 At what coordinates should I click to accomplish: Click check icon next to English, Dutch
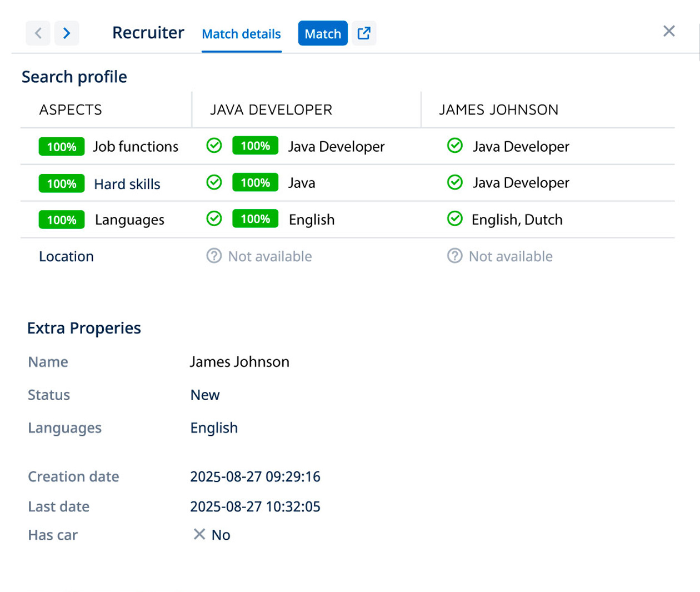point(454,219)
